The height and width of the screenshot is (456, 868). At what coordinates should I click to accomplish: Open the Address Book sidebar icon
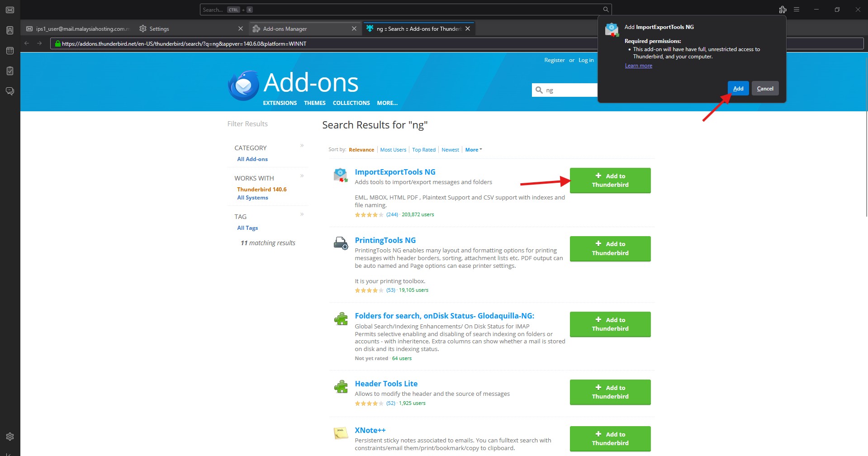(x=10, y=30)
